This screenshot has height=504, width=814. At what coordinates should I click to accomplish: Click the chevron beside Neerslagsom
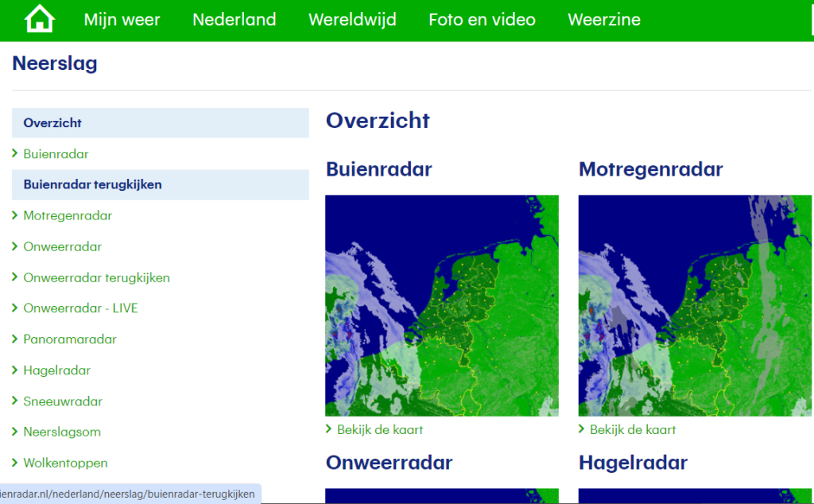pyautogui.click(x=15, y=431)
